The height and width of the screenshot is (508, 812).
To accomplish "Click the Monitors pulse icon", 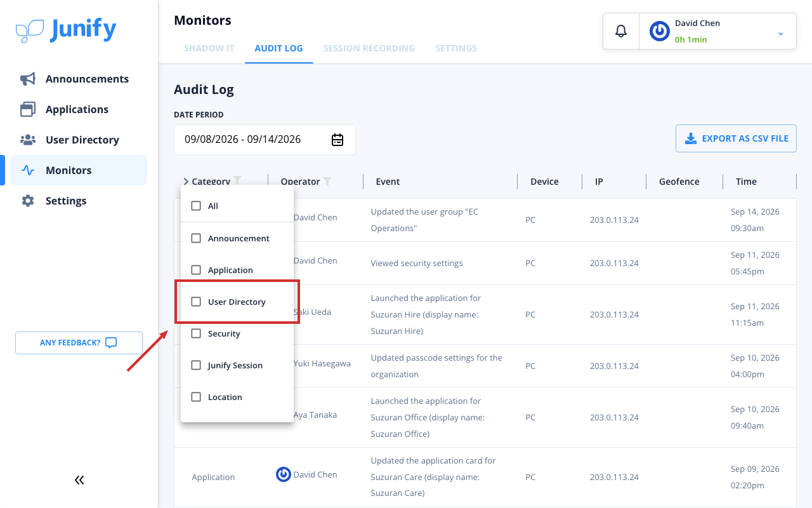I will point(28,170).
